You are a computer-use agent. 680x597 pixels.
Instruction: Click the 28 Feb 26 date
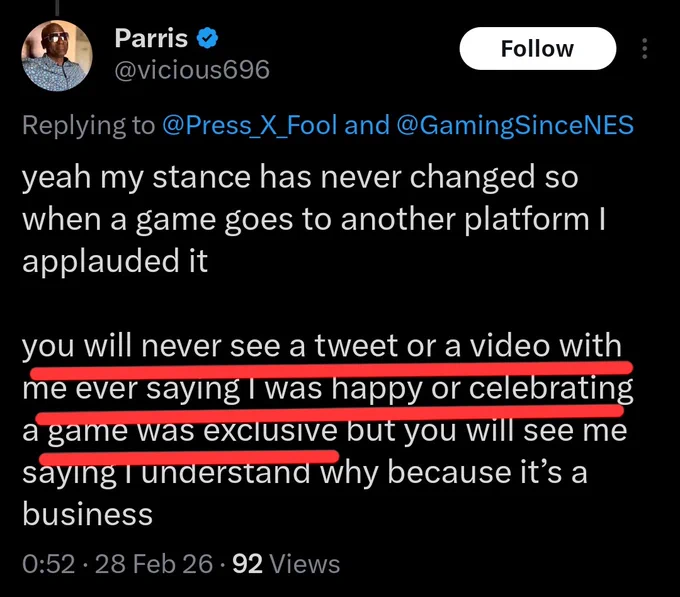tap(154, 564)
